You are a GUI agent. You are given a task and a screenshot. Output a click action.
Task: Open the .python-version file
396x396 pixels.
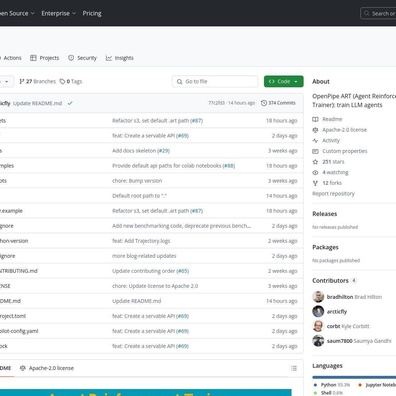[14, 241]
